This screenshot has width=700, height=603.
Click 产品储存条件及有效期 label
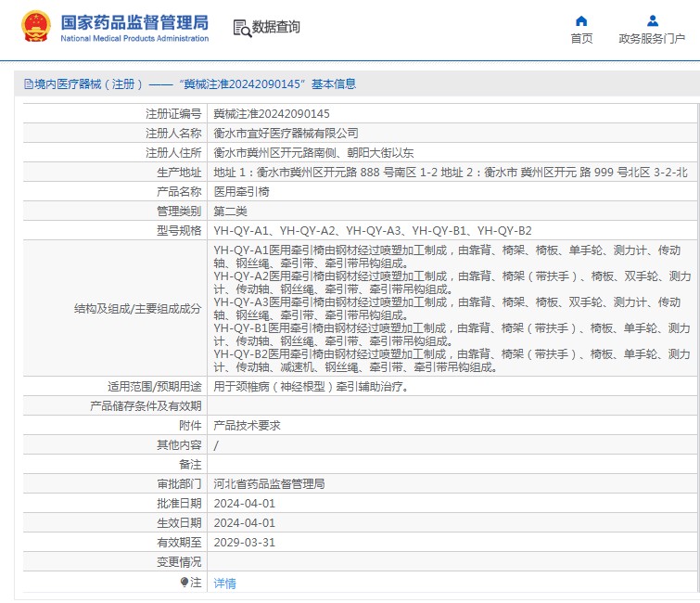click(x=146, y=405)
